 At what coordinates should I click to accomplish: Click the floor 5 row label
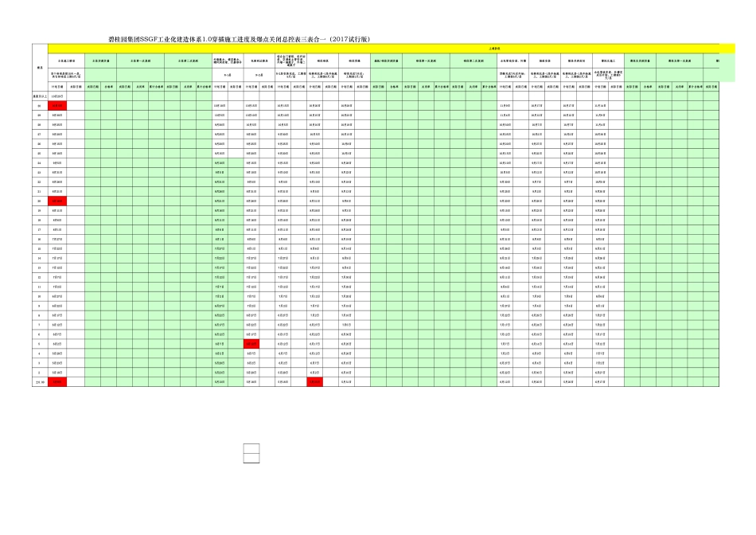pyautogui.click(x=40, y=344)
